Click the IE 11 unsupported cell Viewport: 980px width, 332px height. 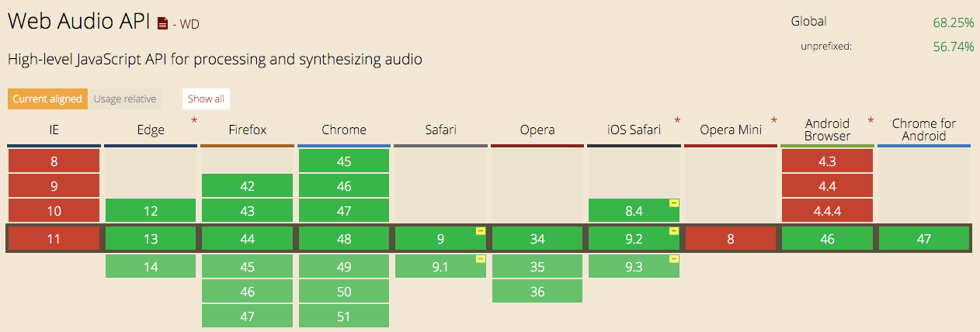click(x=54, y=239)
